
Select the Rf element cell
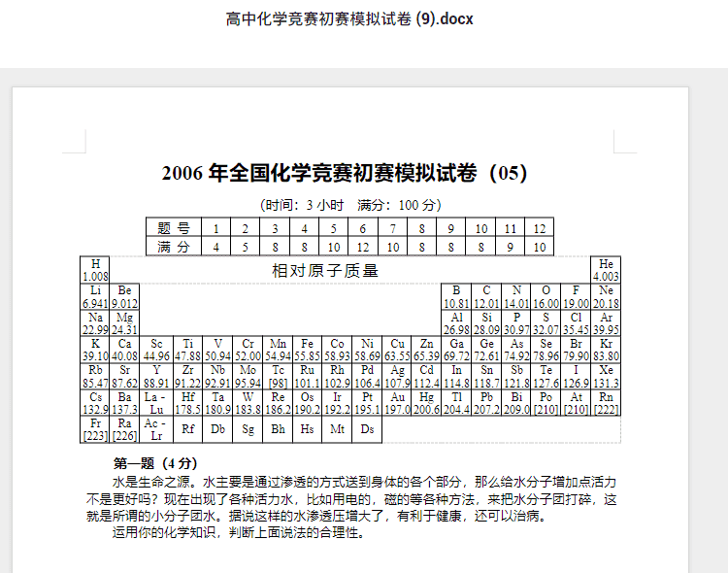[187, 429]
